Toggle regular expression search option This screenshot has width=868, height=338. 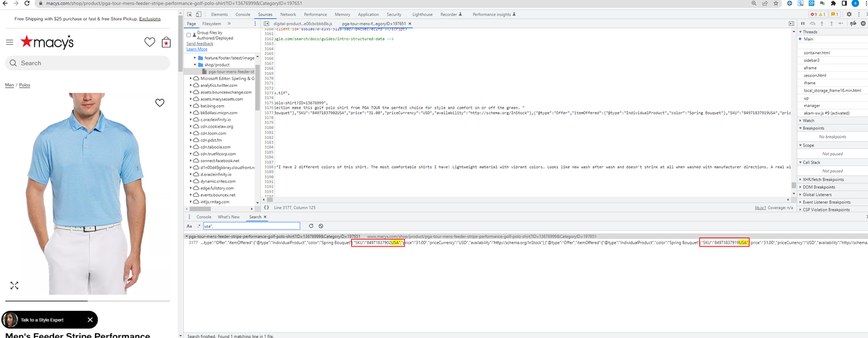(199, 226)
